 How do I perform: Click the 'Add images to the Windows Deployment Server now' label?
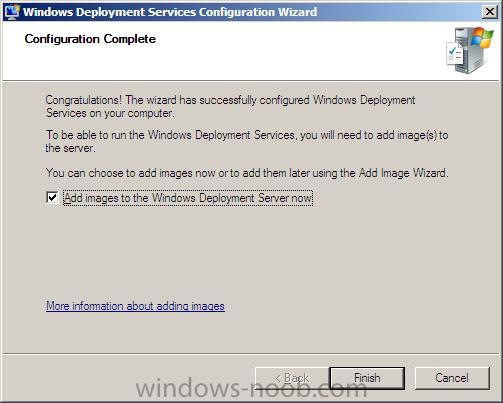[x=188, y=198]
